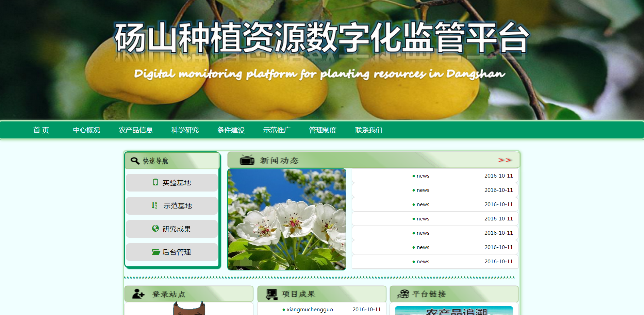Click the sort icon on 示范基地 button
Image resolution: width=644 pixels, height=315 pixels.
pos(154,205)
